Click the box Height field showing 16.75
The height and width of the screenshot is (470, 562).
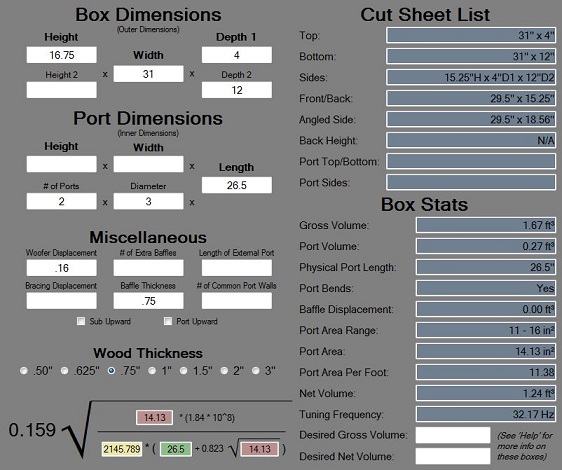(x=62, y=55)
